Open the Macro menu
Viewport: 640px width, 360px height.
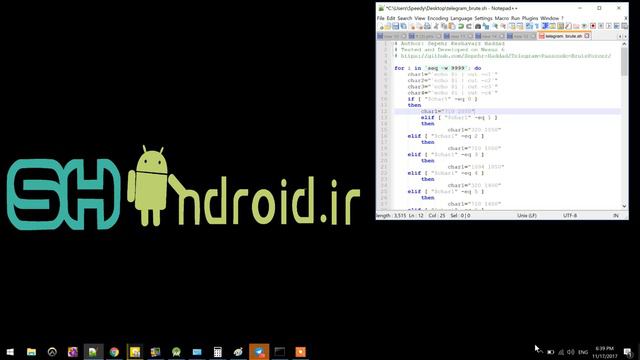point(502,18)
